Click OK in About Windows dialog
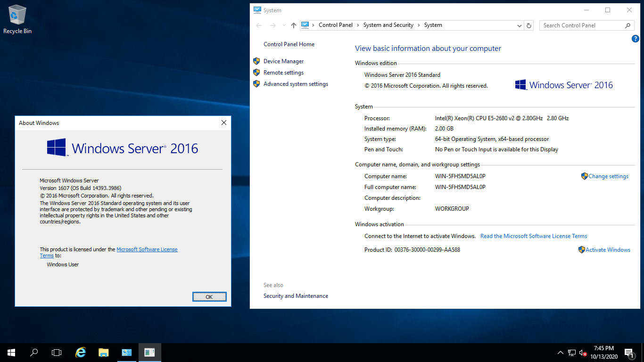 [209, 296]
